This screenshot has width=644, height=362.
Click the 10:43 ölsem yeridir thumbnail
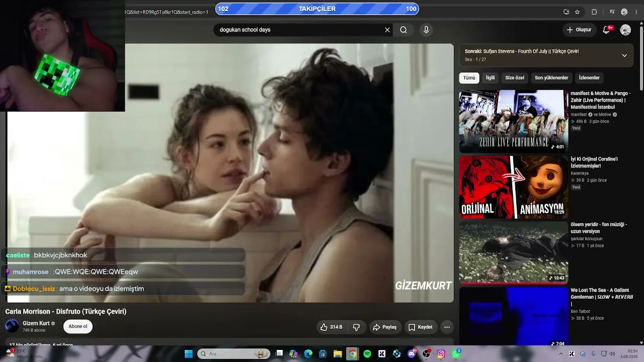(x=513, y=252)
